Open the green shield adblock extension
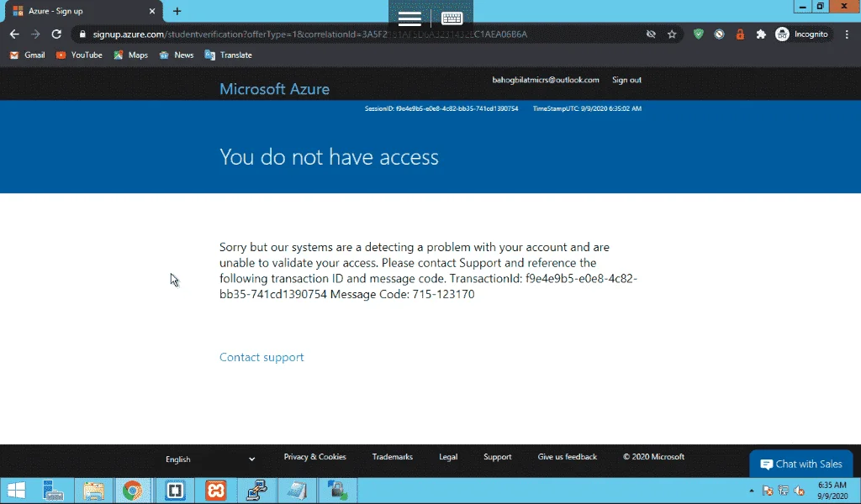The image size is (861, 504). click(698, 34)
